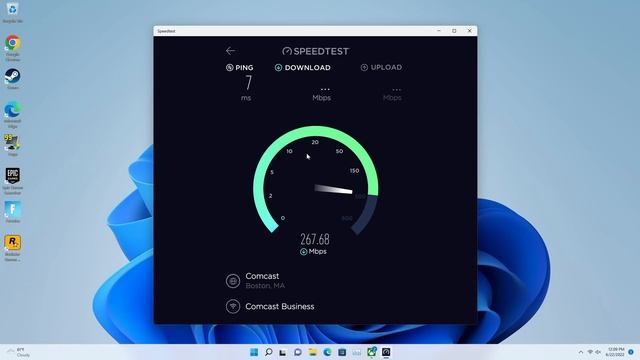Screen dimensions: 640x360
Task: Click the DOWNLOAD label
Action: (308, 68)
